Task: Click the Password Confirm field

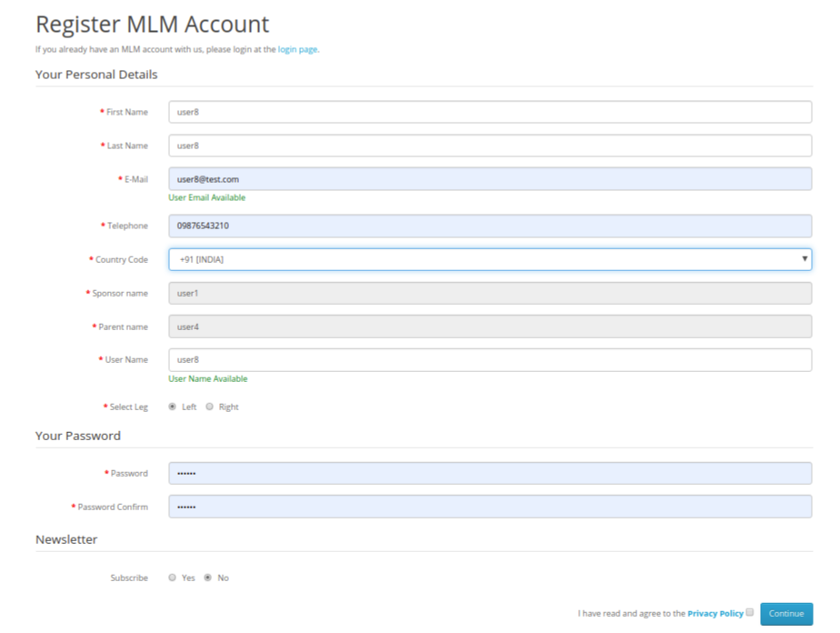Action: coord(491,507)
